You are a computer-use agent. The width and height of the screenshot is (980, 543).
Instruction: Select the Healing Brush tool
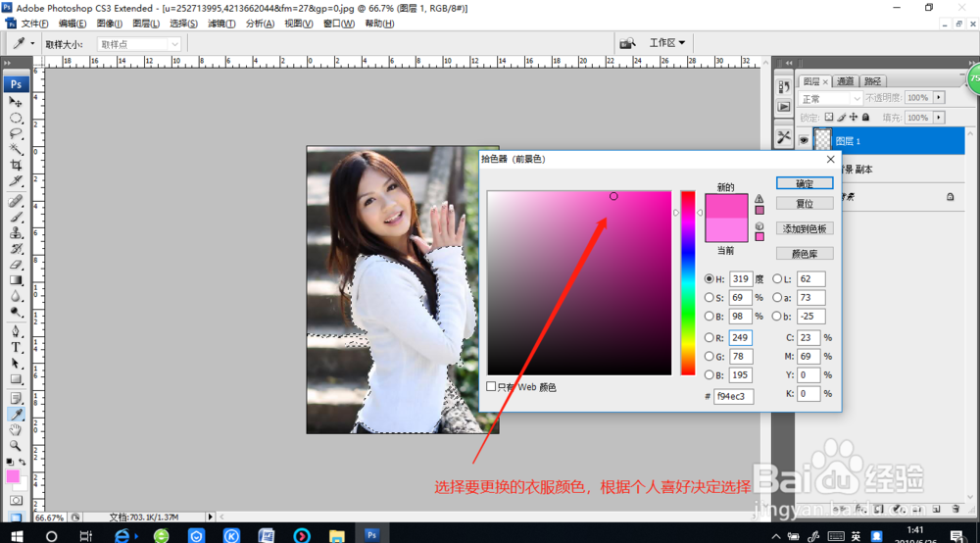point(16,201)
